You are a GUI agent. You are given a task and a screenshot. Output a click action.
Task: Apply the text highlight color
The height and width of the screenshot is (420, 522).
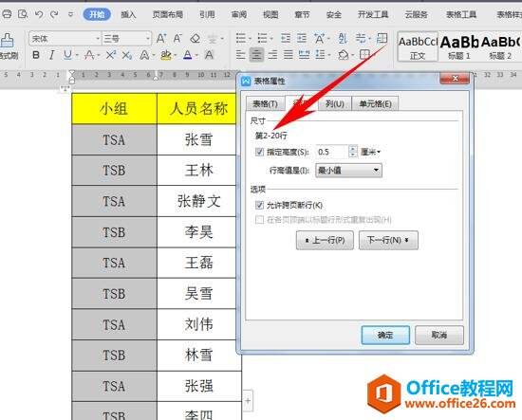[x=166, y=55]
